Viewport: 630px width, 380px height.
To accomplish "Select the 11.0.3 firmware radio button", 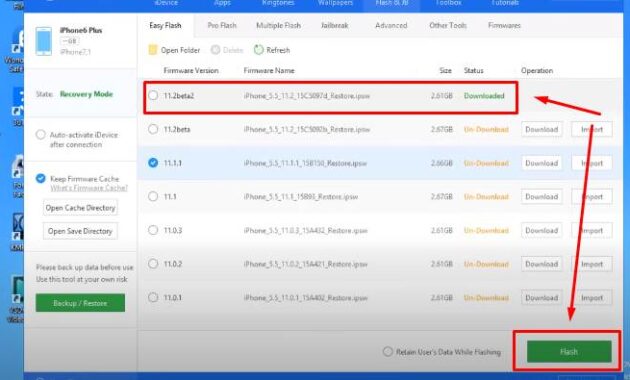I will [153, 230].
